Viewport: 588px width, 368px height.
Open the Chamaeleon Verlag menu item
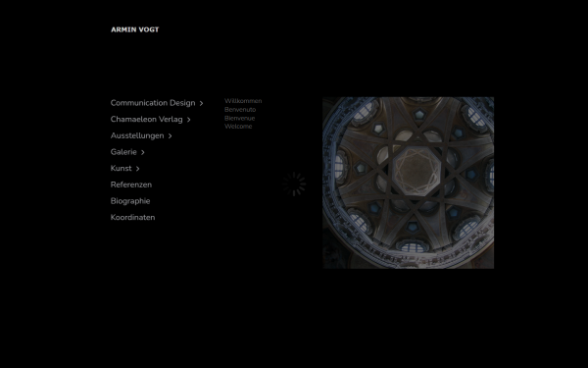[147, 120]
